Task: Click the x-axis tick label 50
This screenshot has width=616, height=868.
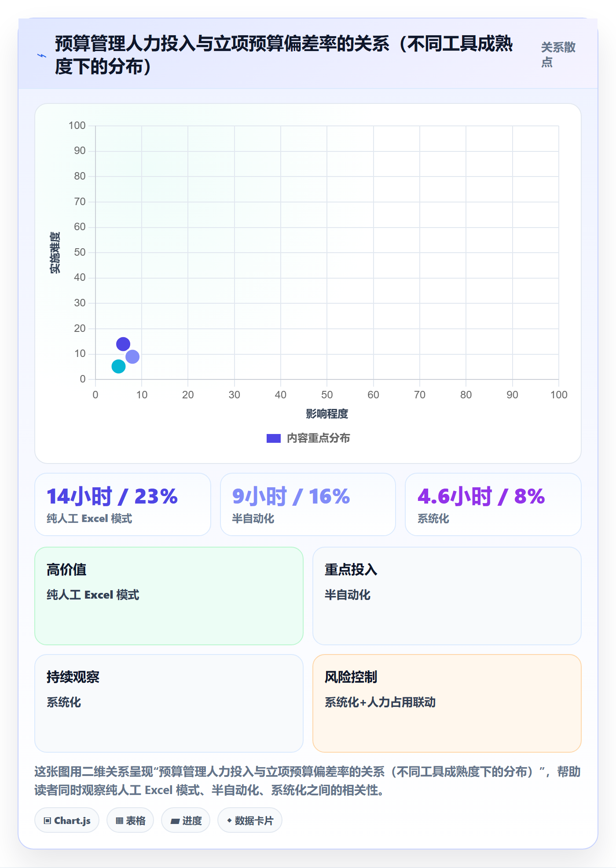Action: (x=327, y=395)
